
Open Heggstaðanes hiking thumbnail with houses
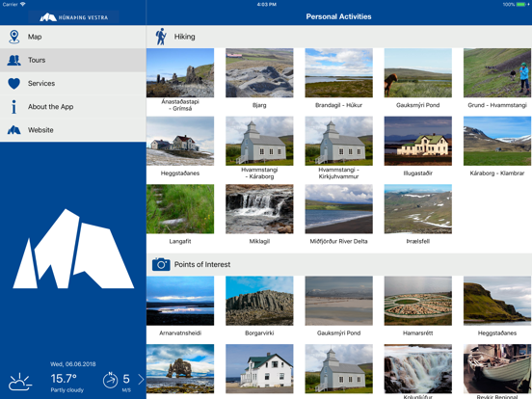(180, 141)
